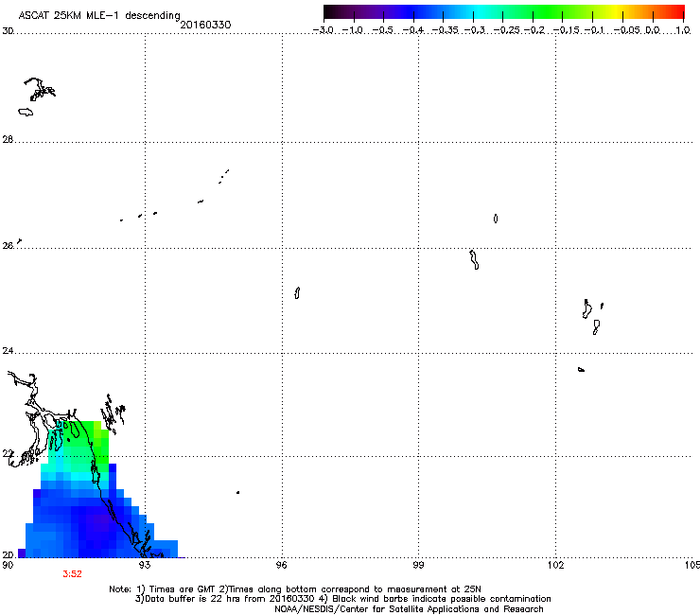Click the -0.35 color scale label

(446, 30)
